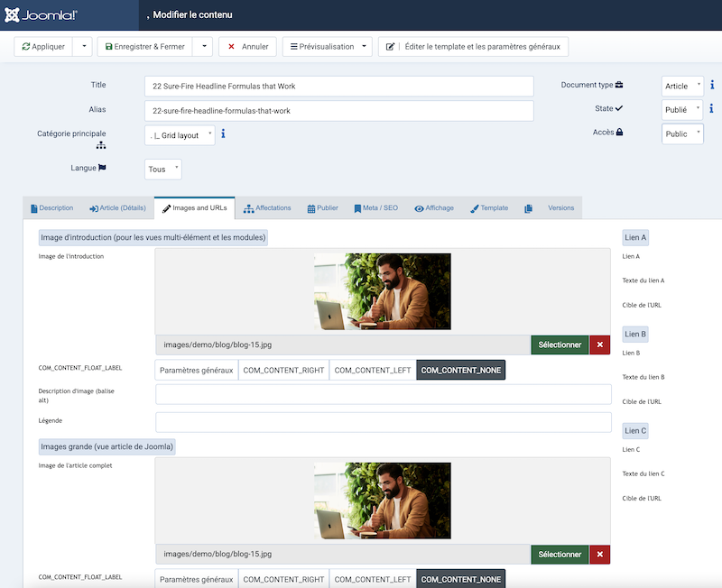This screenshot has width=722, height=588.
Task: Remove the intro image with red X
Action: pos(600,345)
